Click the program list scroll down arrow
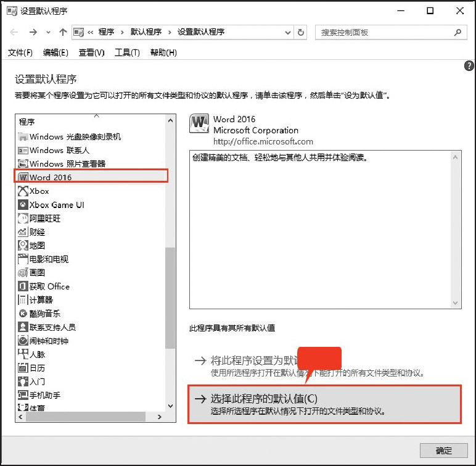The image size is (476, 466). coord(170,406)
